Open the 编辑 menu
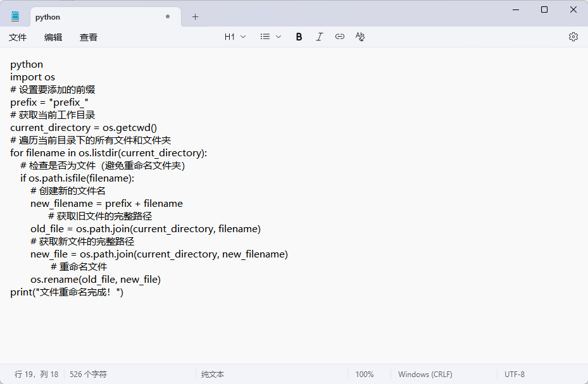The width and height of the screenshot is (588, 384). pyautogui.click(x=53, y=37)
